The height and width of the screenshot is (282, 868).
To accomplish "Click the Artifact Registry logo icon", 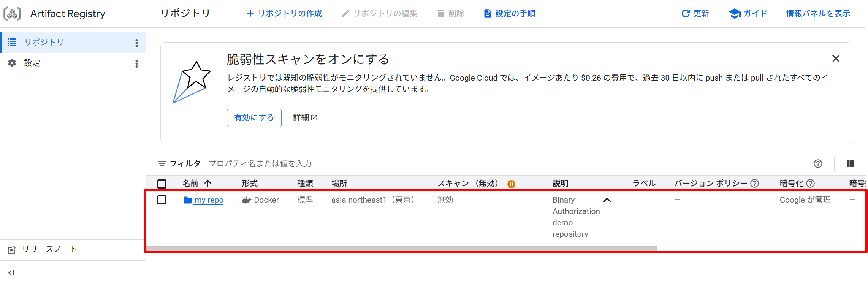I will point(12,14).
